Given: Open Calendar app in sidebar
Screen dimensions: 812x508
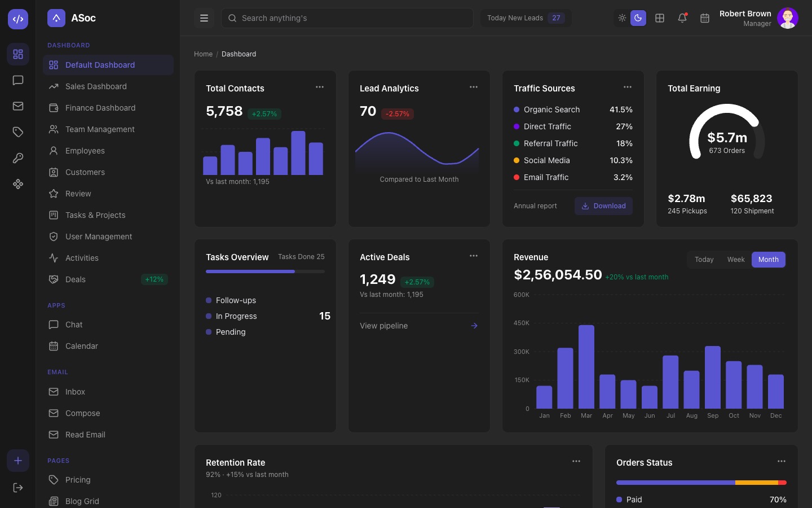Looking at the screenshot, I should 108,346.
